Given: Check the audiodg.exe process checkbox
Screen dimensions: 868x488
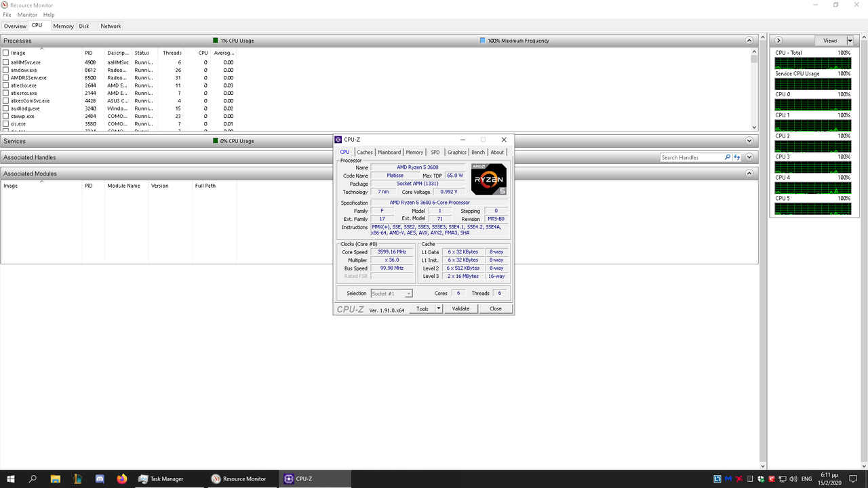Looking at the screenshot, I should point(6,108).
